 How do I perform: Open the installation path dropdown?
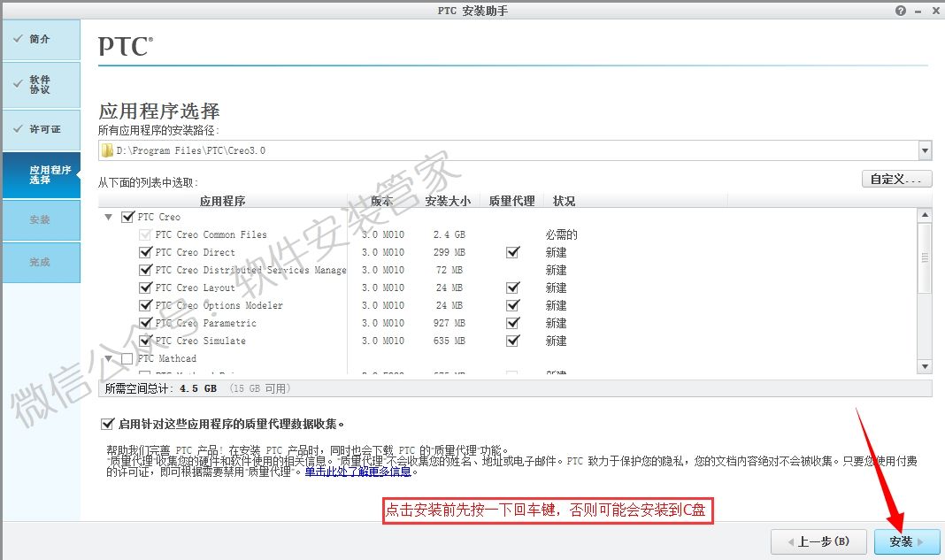tap(924, 150)
